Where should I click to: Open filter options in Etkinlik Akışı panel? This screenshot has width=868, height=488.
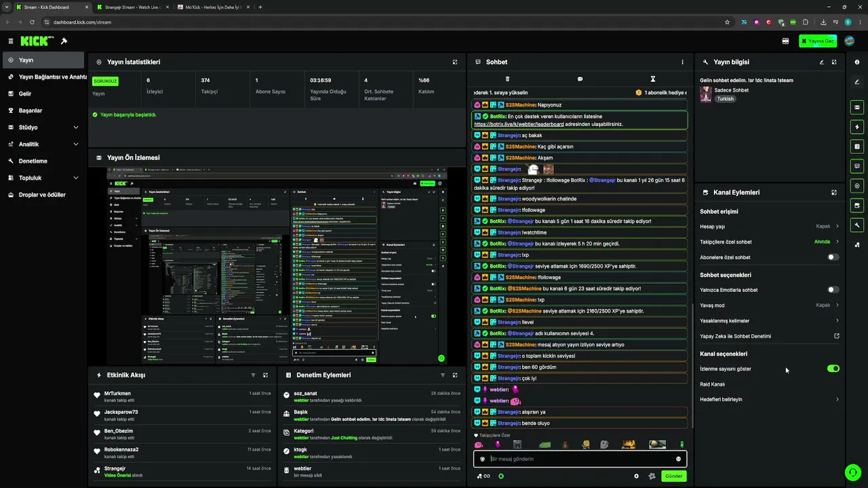click(x=253, y=375)
